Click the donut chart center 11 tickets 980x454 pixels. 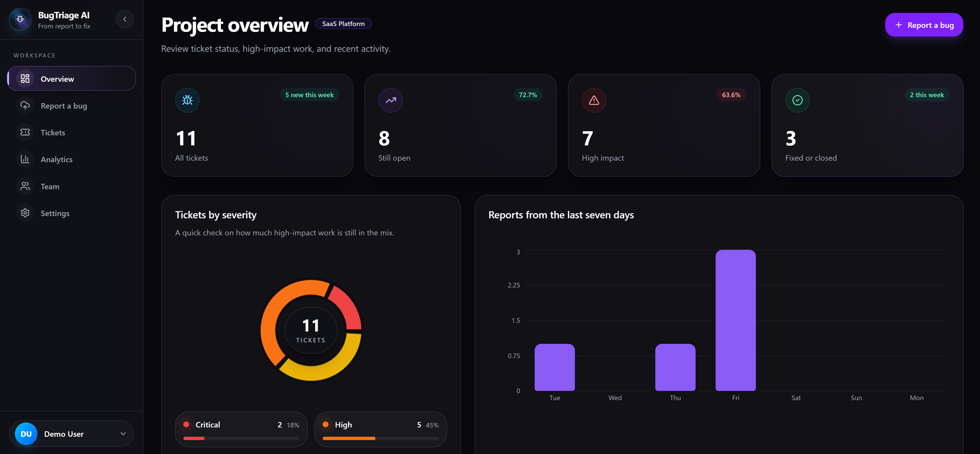(x=311, y=330)
